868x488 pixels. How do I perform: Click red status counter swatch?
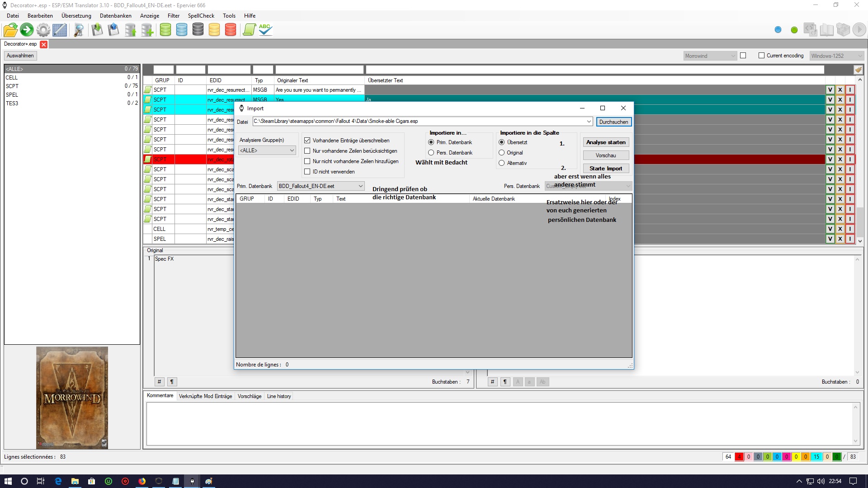(x=739, y=457)
